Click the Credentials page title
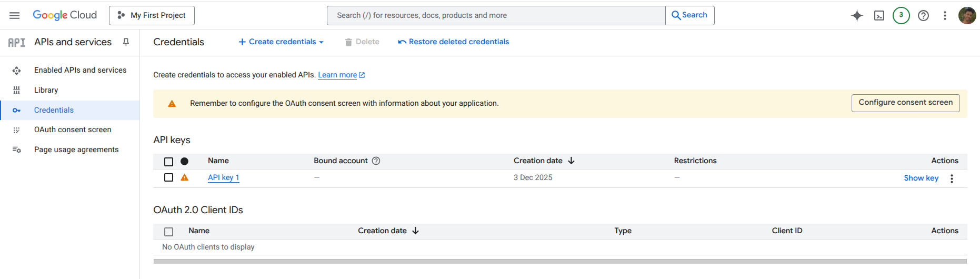Screen dimensions: 980x279 click(178, 42)
